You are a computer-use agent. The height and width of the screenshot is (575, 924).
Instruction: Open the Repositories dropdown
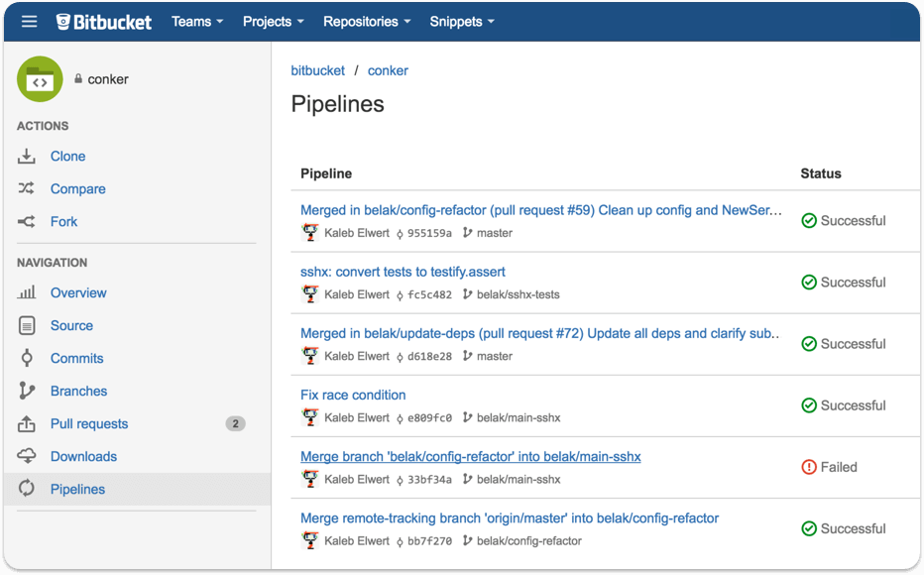point(367,21)
